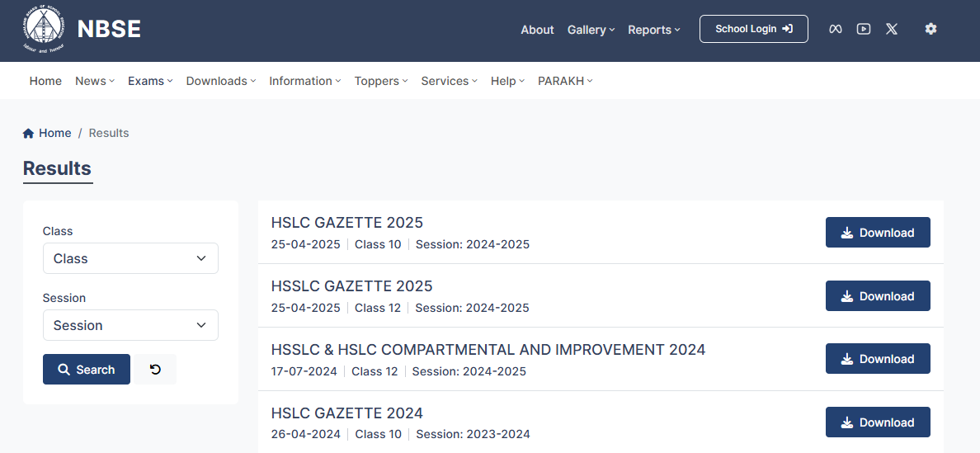980x453 pixels.
Task: Click the reset filter icon button
Action: (155, 370)
